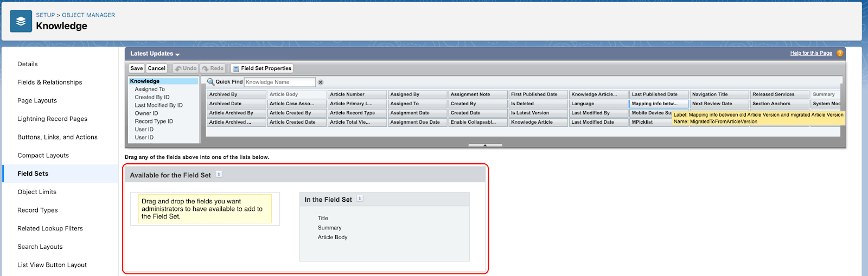
Task: Click the Article Record Type field tile
Action: 358,113
